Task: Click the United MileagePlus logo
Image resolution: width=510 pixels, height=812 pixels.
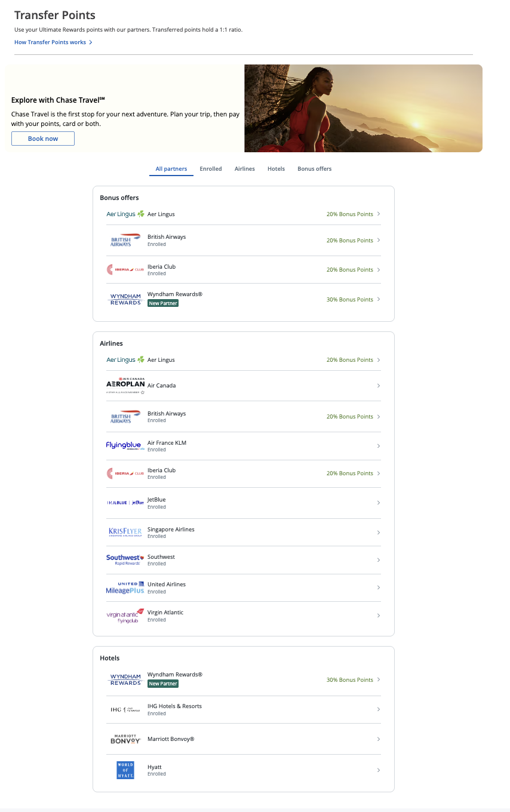Action: pyautogui.click(x=125, y=588)
